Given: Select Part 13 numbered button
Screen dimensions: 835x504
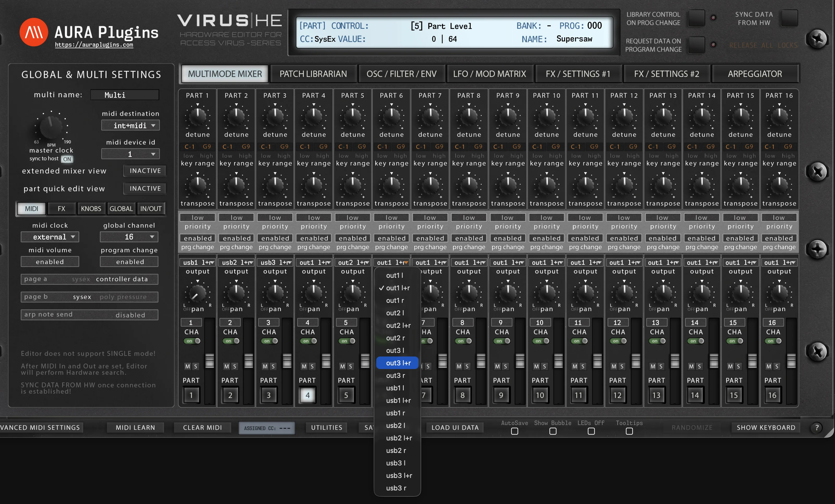Looking at the screenshot, I should click(x=656, y=395).
